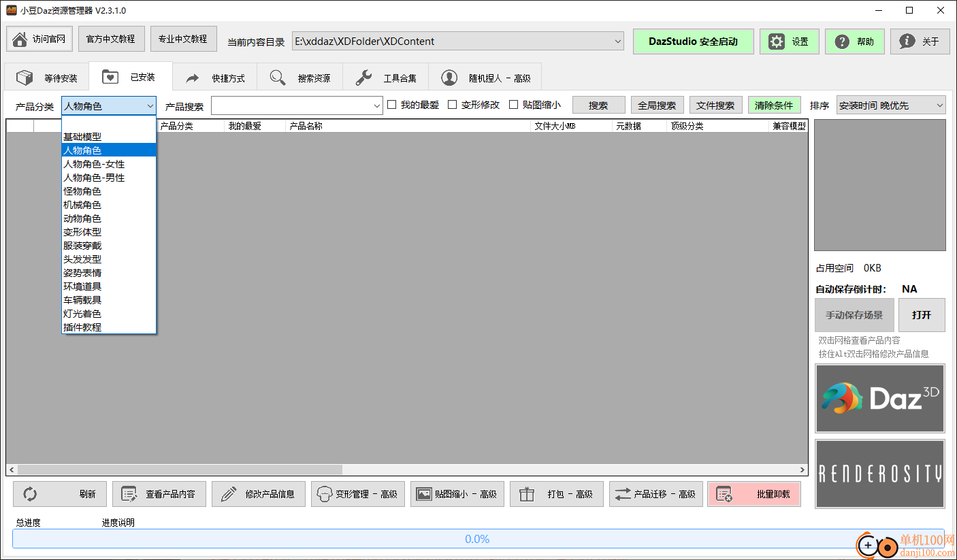This screenshot has height=560, width=957.
Task: Click the table's right scroll arrow
Action: pyautogui.click(x=803, y=470)
